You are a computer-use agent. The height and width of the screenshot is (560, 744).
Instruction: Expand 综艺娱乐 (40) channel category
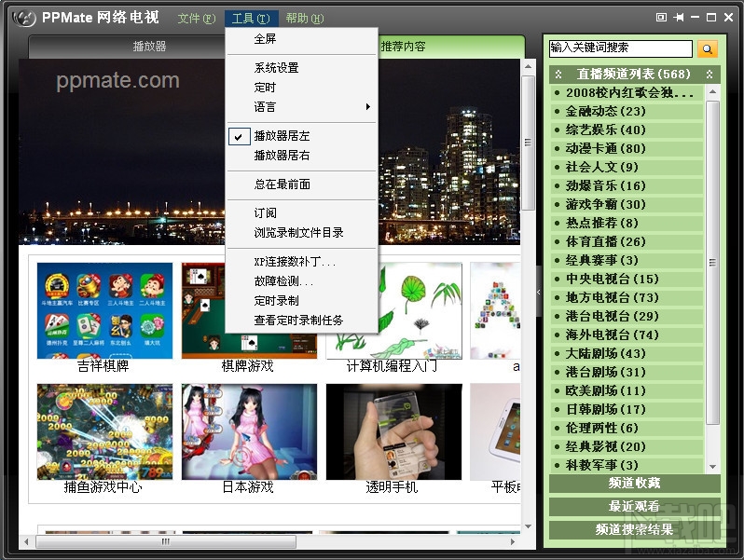[627, 130]
